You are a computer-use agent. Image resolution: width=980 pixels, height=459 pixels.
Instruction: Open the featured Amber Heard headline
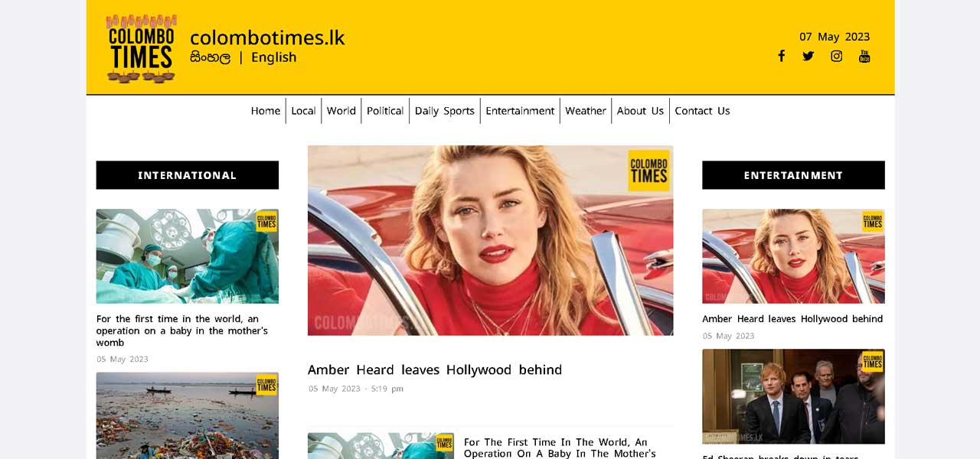coord(434,370)
